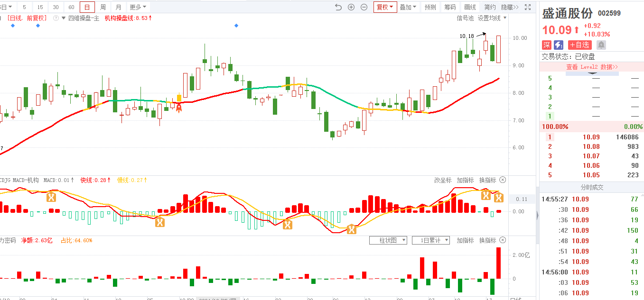Screen dimensions: 644x300
Task: Click the stock code 002599
Action: point(609,13)
